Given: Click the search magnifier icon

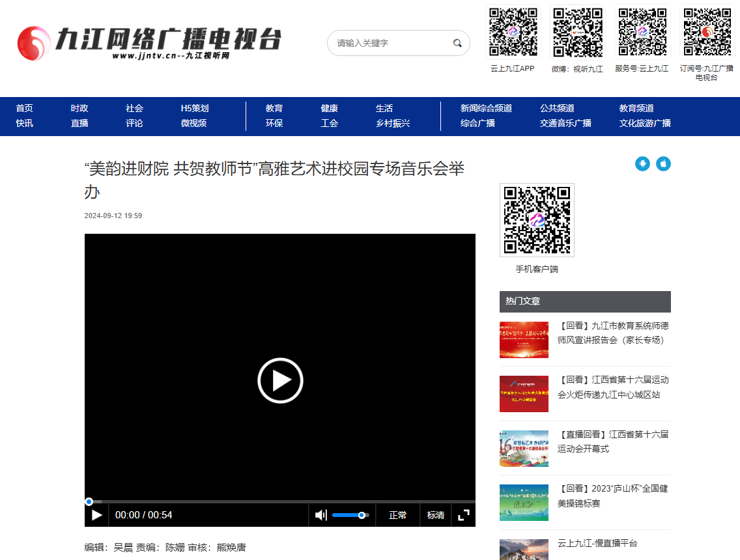Looking at the screenshot, I should [x=457, y=43].
